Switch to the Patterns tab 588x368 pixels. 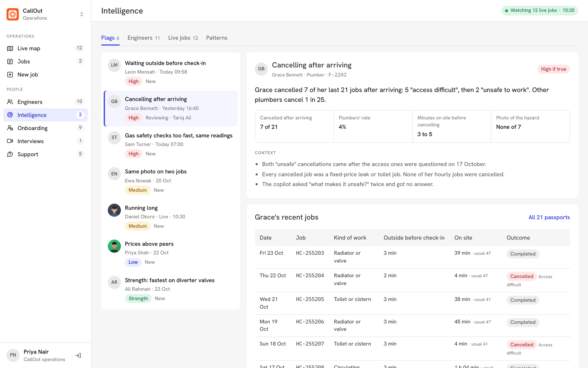[x=217, y=38]
